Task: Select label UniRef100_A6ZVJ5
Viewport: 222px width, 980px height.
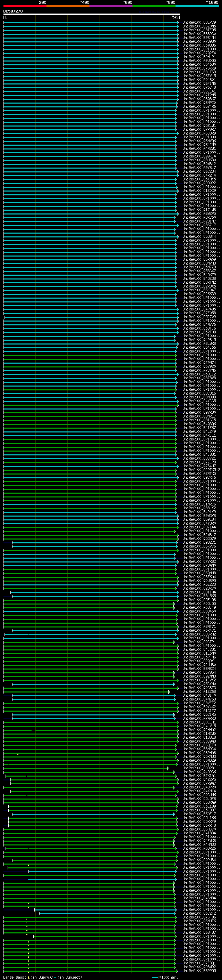Action: click(199, 76)
